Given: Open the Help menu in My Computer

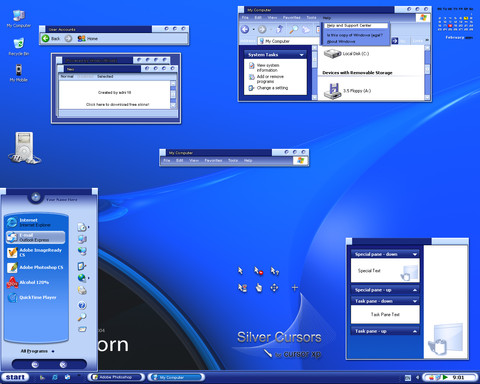Looking at the screenshot, I should 327,18.
